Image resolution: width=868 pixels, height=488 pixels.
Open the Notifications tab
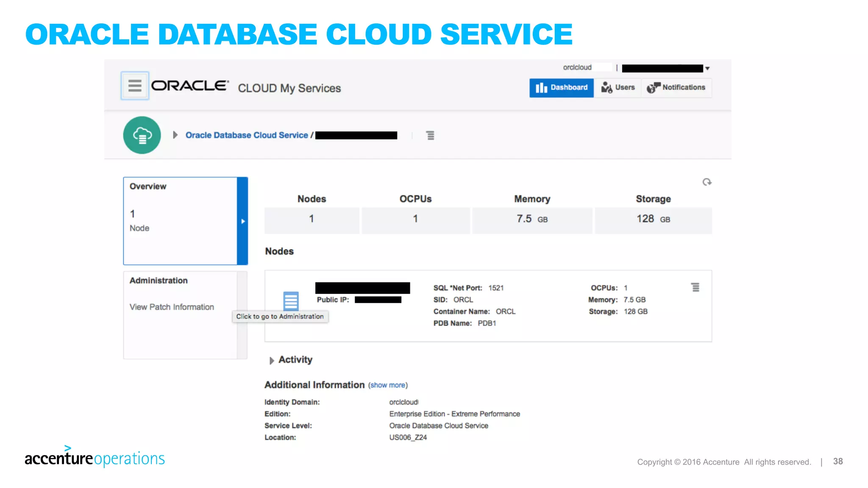coord(676,88)
